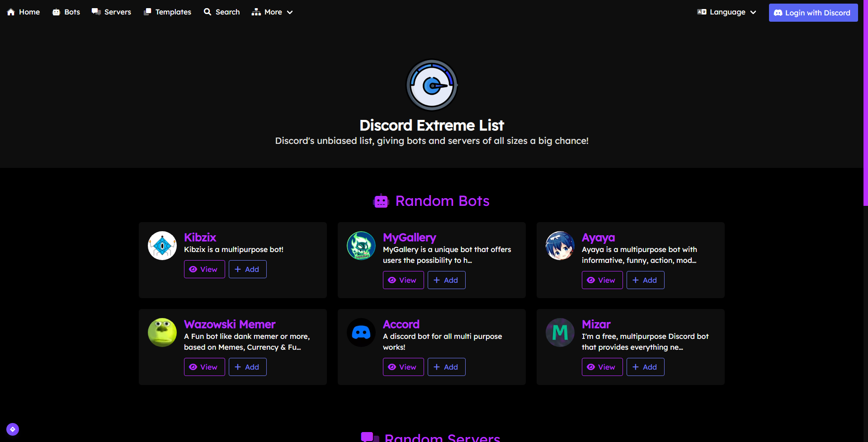Open the Language dropdown
The image size is (868, 442).
coord(726,12)
